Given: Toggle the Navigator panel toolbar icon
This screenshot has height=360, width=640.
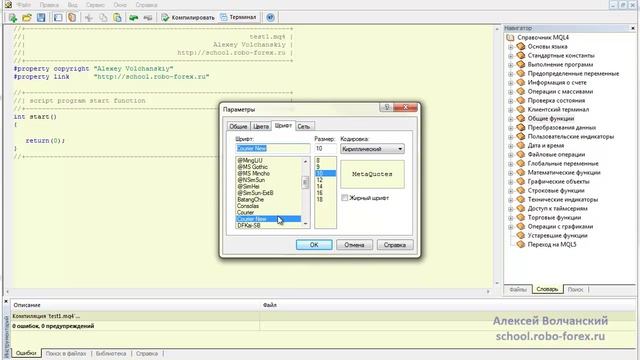Looking at the screenshot, I should 72,18.
